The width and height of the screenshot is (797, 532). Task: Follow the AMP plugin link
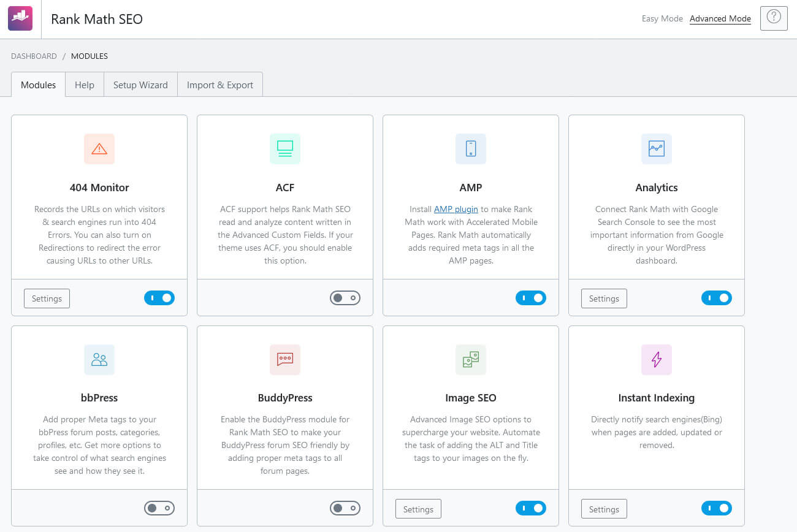456,209
